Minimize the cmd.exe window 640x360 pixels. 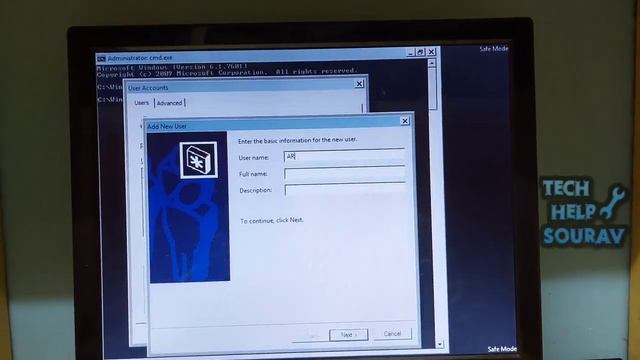click(x=410, y=52)
